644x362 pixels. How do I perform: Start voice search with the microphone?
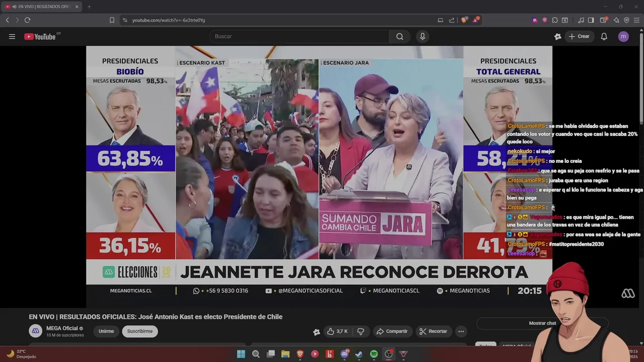point(422,36)
